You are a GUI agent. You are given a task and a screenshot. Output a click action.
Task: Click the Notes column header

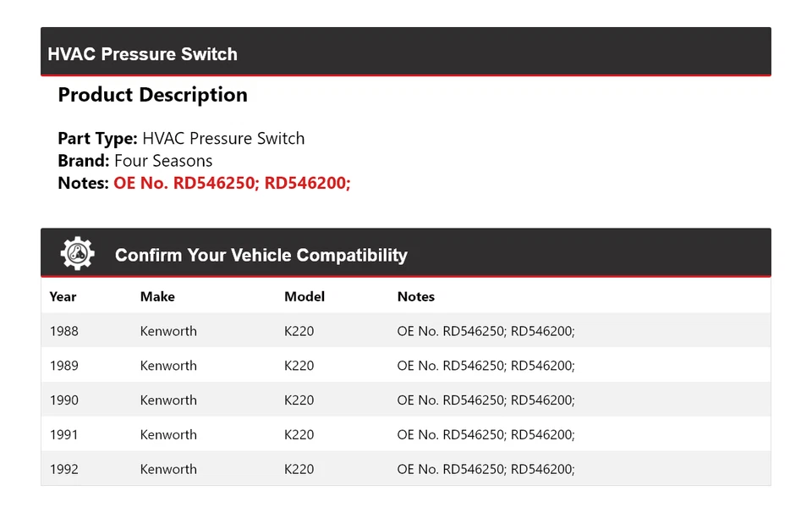pyautogui.click(x=416, y=296)
